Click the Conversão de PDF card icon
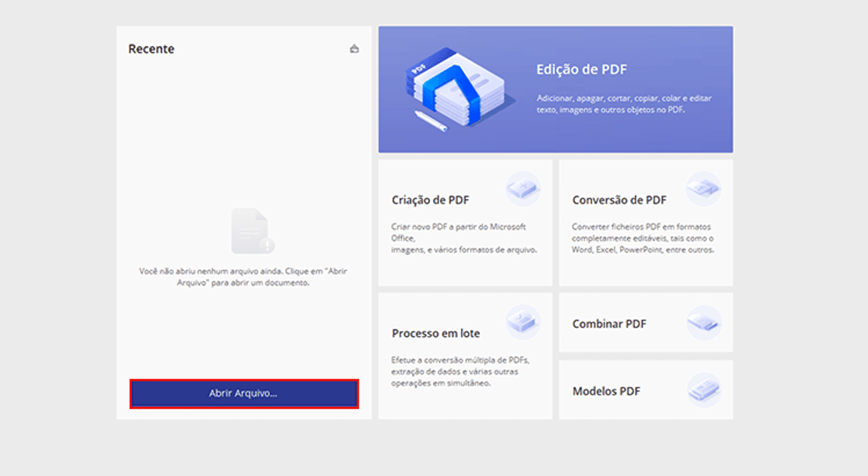Screen dimensions: 868x476 703,188
